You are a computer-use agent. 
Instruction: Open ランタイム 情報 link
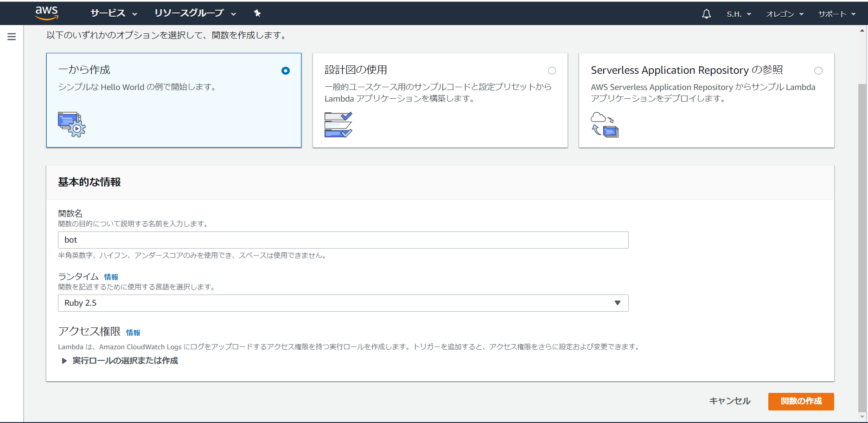point(111,277)
